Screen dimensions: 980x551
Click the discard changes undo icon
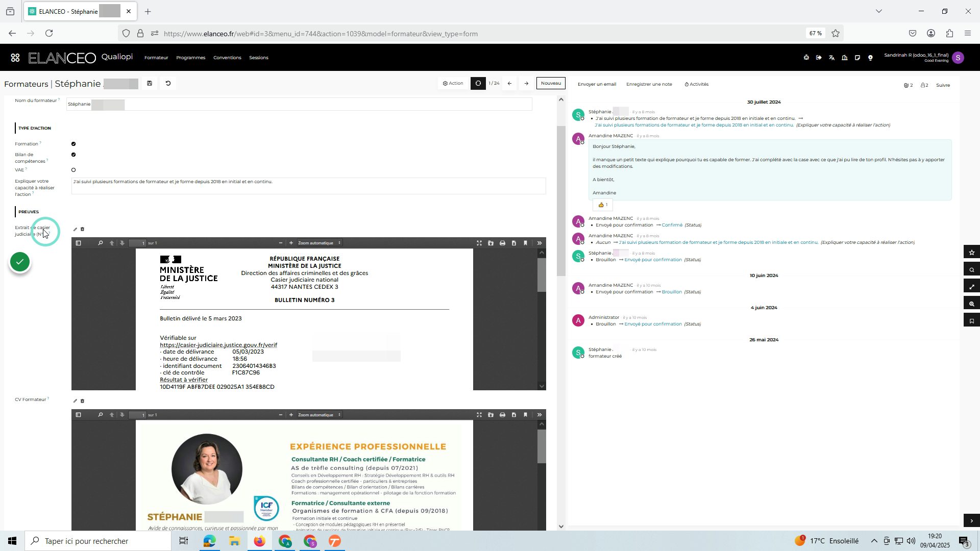pos(168,83)
